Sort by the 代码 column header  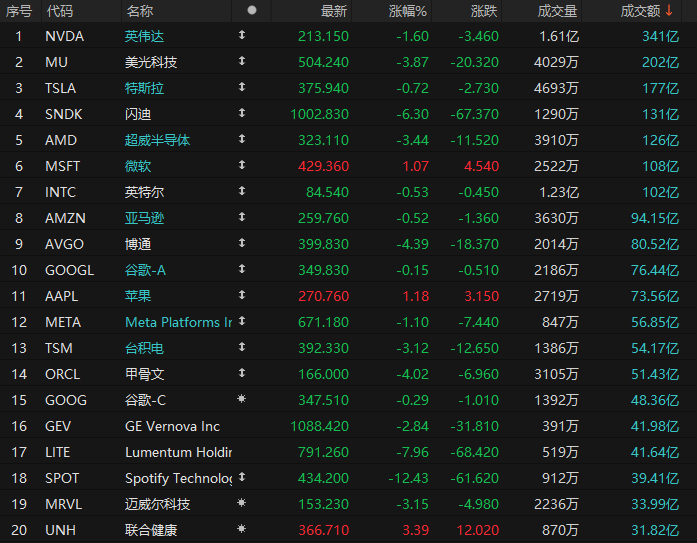[60, 11]
